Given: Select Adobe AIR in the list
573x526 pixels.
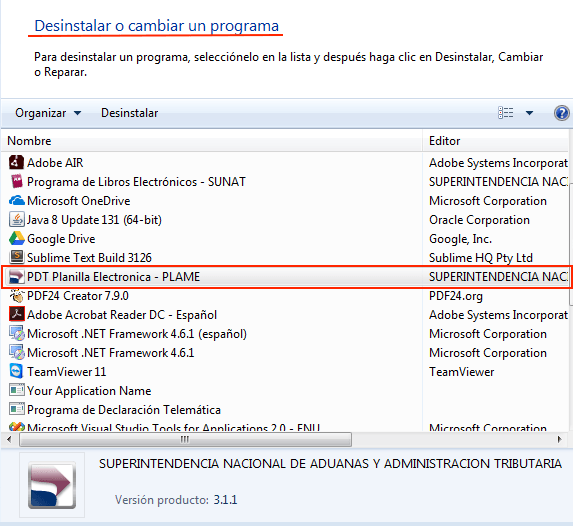Looking at the screenshot, I should [55, 163].
